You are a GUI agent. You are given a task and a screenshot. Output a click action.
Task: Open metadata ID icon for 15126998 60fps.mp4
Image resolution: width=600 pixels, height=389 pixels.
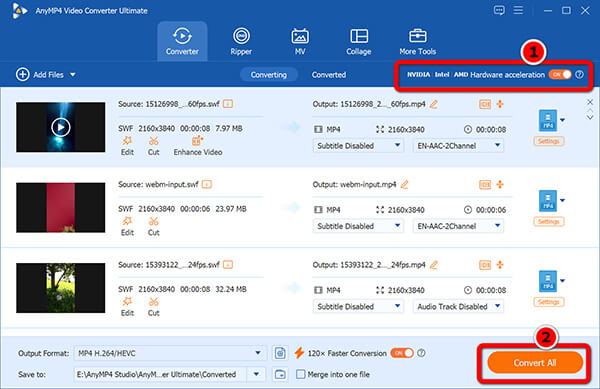[x=485, y=104]
